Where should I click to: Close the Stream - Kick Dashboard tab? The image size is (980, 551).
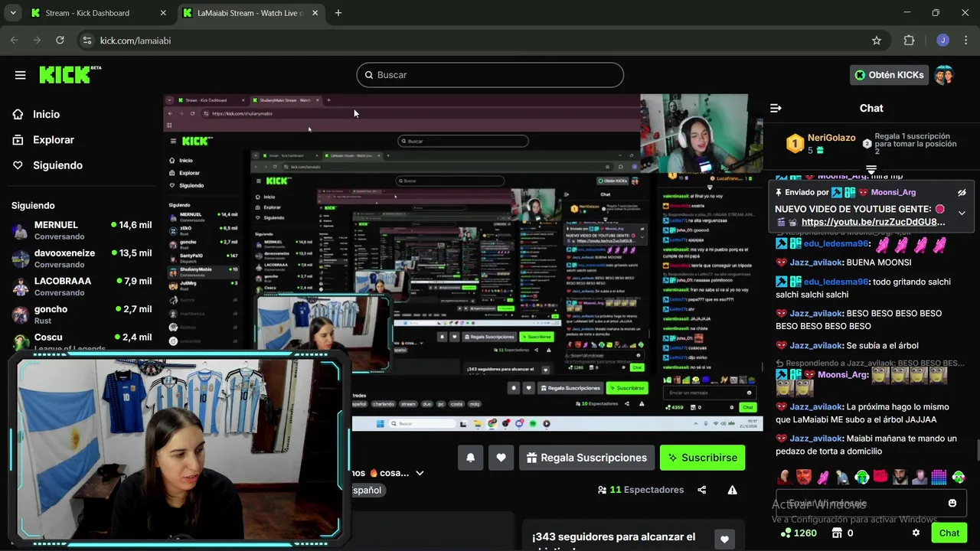coord(162,13)
